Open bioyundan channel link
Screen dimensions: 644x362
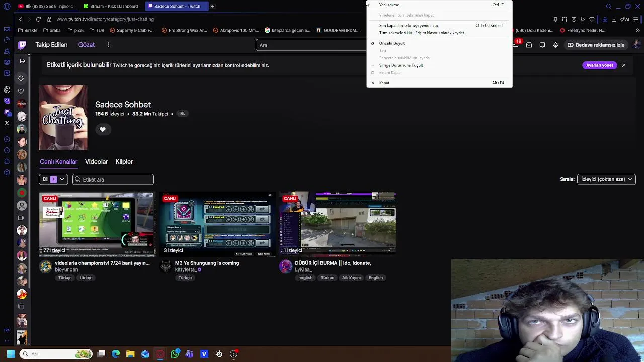tap(66, 269)
